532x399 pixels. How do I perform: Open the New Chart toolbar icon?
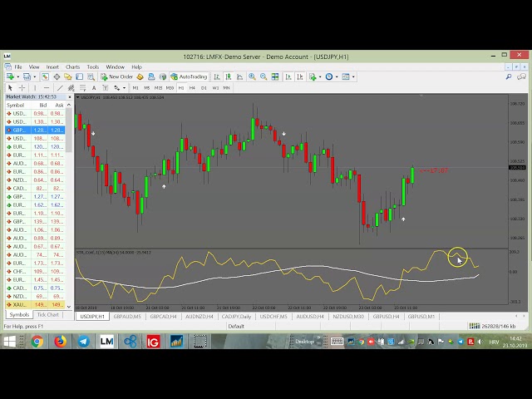click(10, 76)
